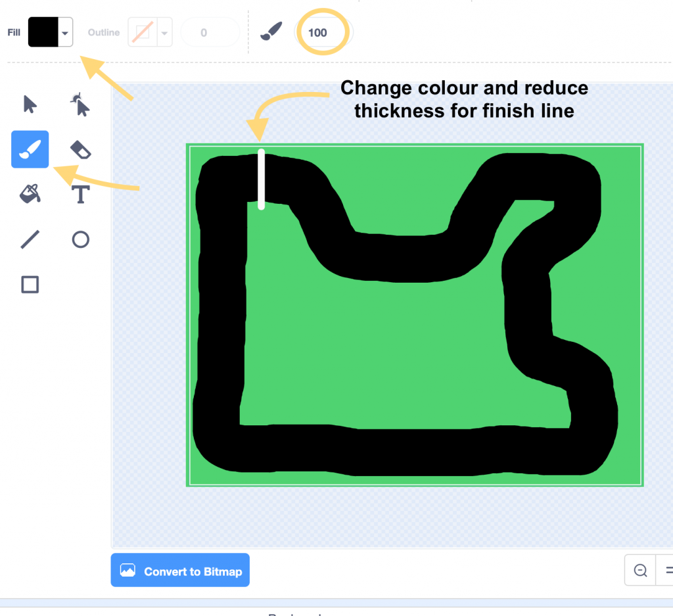Select the Fill bucket tool

click(x=30, y=195)
